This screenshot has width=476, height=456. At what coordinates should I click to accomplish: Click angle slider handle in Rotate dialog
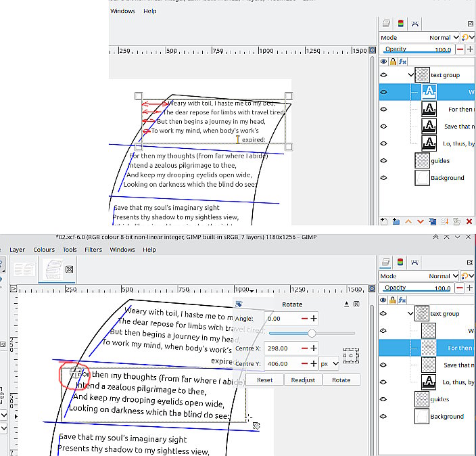pyautogui.click(x=312, y=334)
